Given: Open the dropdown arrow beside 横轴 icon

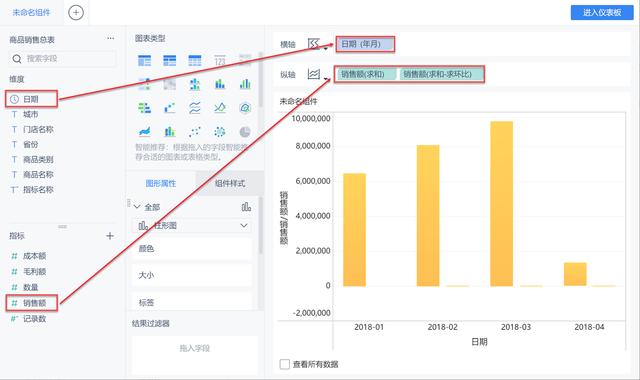Looking at the screenshot, I should coord(326,49).
